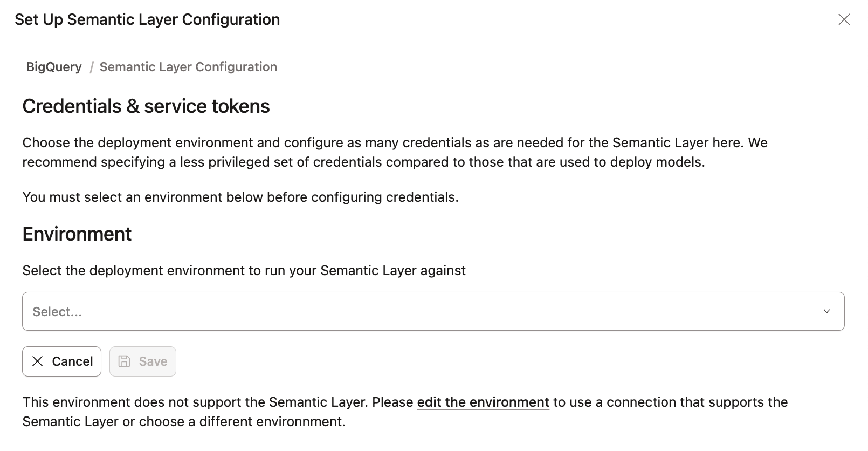The height and width of the screenshot is (451, 868).
Task: Open the deployment environment Select dropdown
Action: 431,311
